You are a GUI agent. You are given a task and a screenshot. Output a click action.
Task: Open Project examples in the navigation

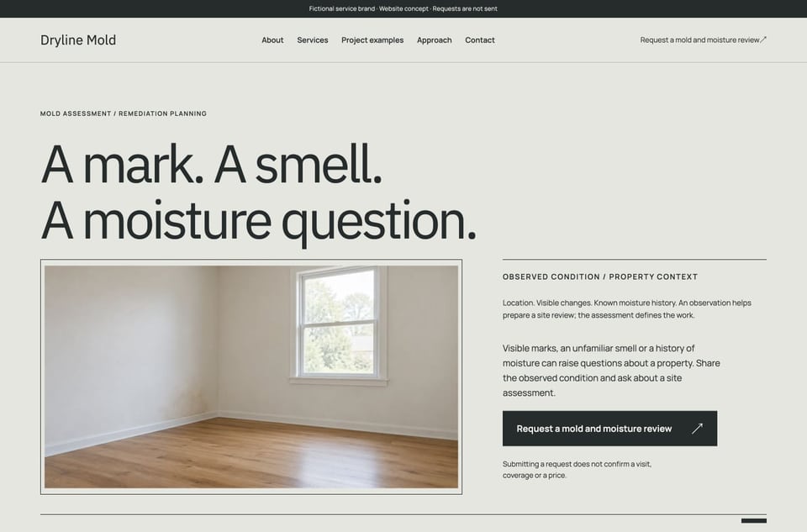pos(372,40)
